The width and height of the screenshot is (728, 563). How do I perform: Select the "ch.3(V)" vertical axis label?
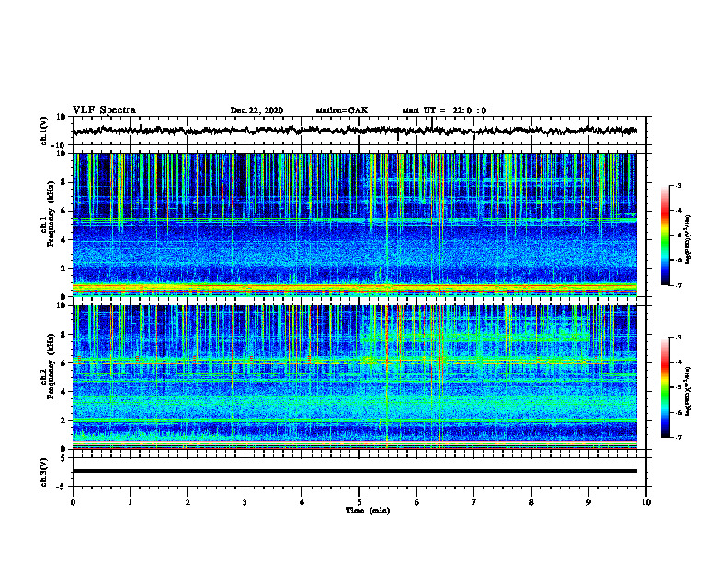click(44, 472)
